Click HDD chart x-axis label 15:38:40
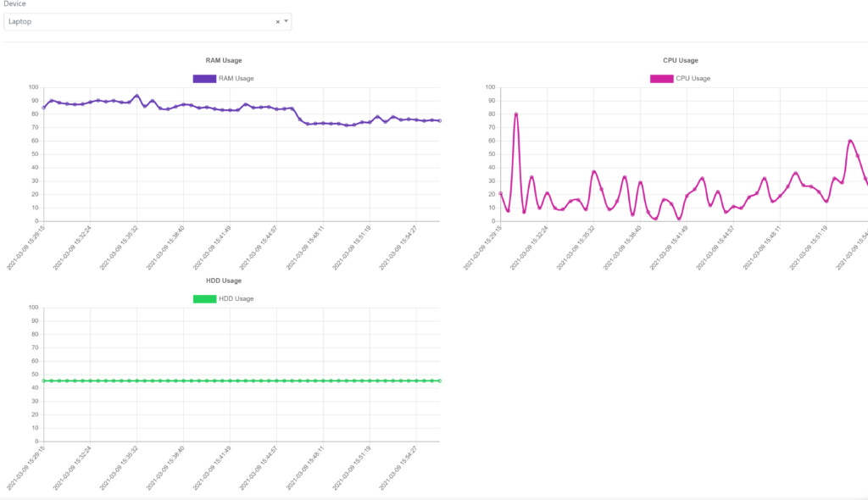 165,469
